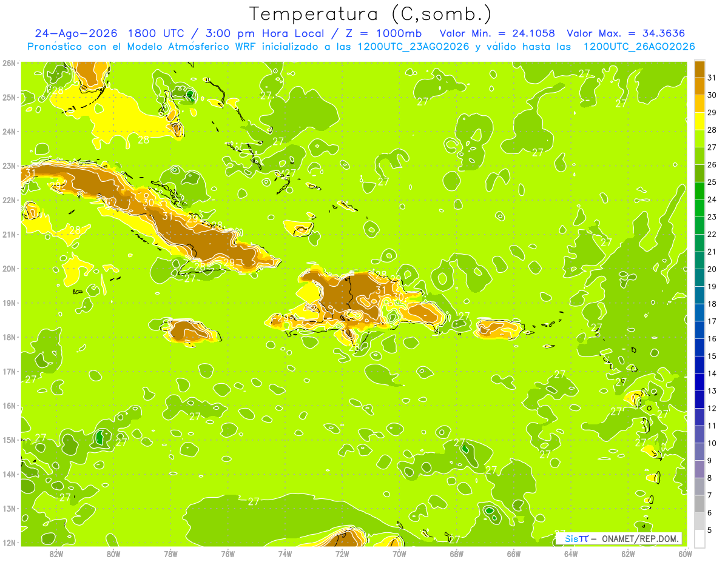
Task: Click the 17N latitude axis label
Action: 9,372
